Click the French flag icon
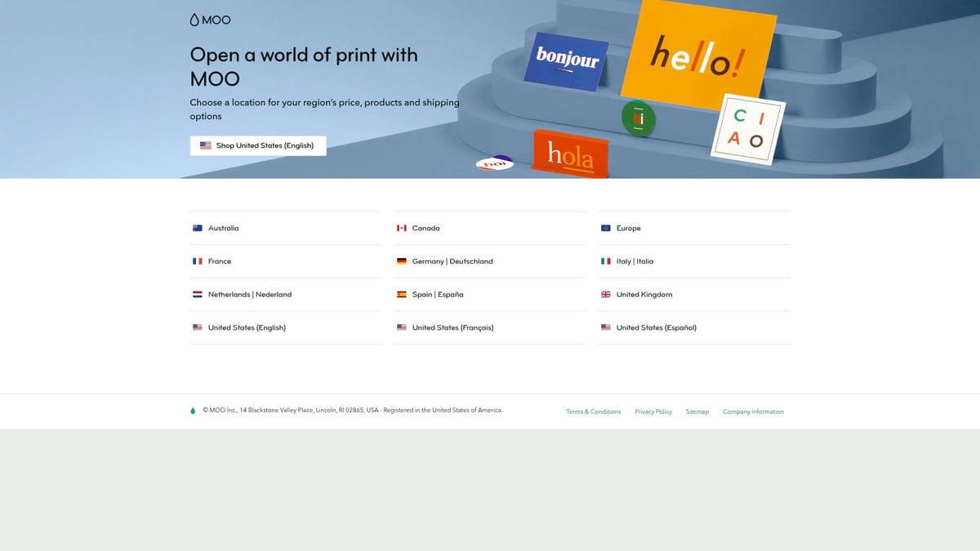980x551 pixels. pyautogui.click(x=197, y=261)
